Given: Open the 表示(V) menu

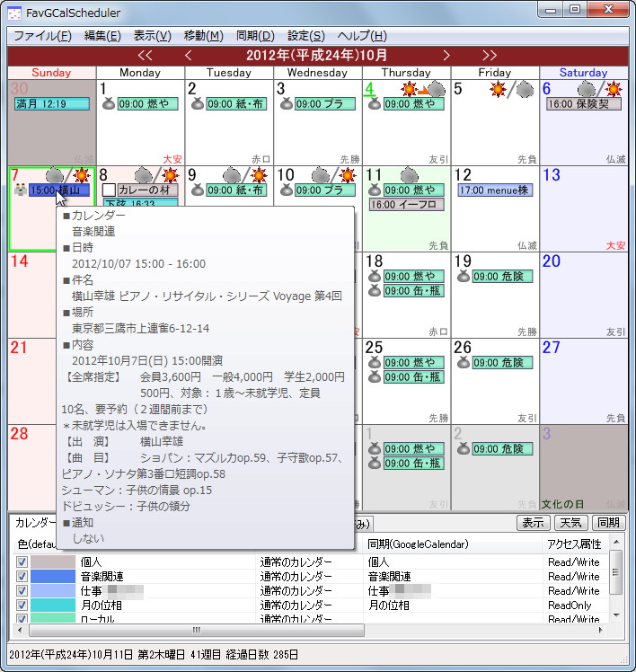Looking at the screenshot, I should coord(152,36).
